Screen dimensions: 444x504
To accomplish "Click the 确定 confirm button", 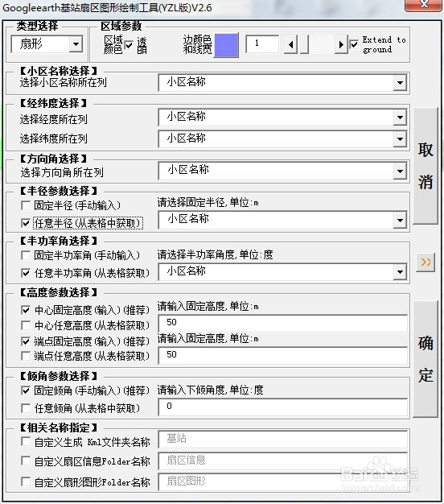I will [425, 359].
